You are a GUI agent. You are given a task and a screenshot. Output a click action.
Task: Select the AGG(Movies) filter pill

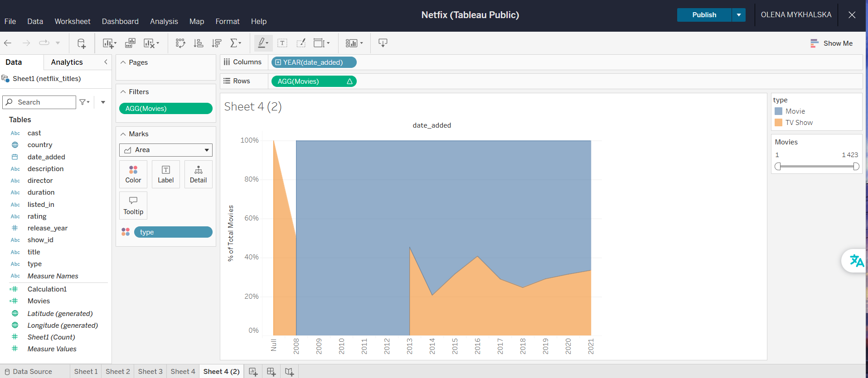166,109
